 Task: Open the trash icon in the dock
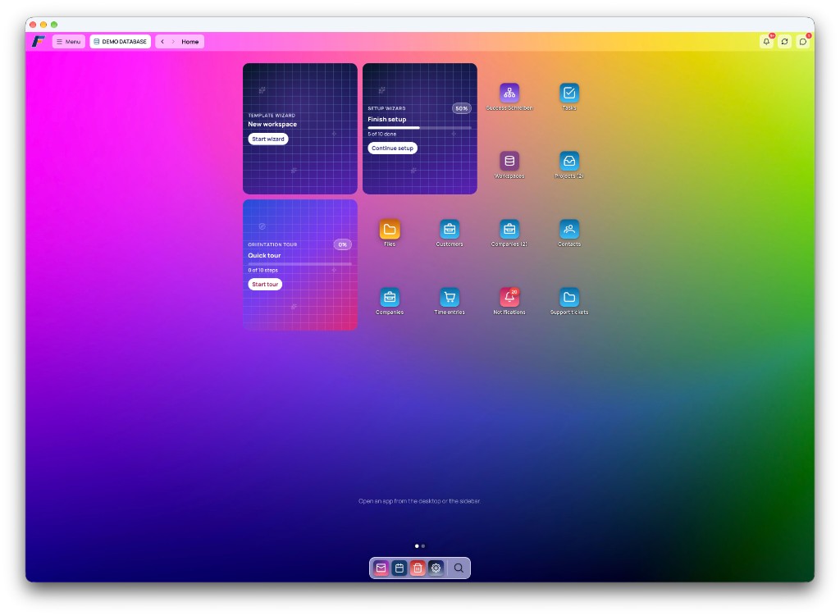coord(418,568)
